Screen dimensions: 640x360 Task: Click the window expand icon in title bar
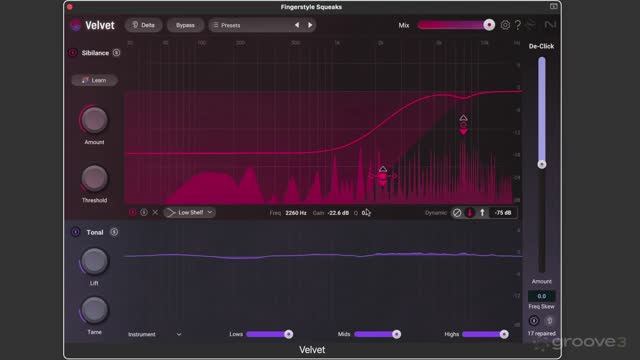(553, 6)
